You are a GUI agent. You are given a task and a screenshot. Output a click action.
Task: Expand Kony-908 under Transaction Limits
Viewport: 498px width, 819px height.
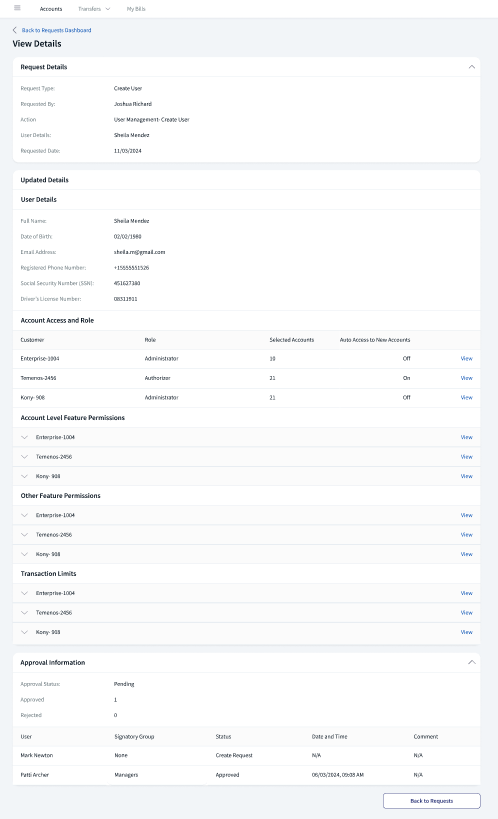pyautogui.click(x=24, y=632)
